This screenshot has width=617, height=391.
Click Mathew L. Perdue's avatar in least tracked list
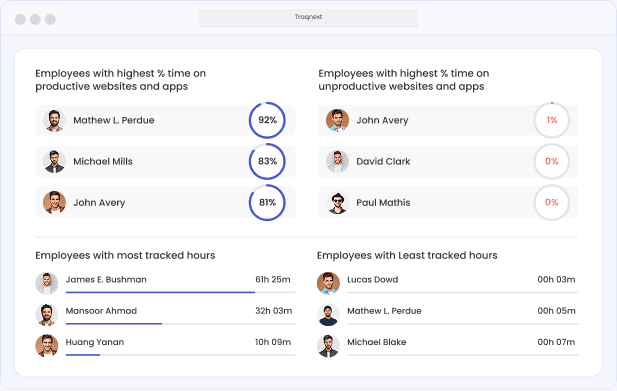(x=329, y=315)
